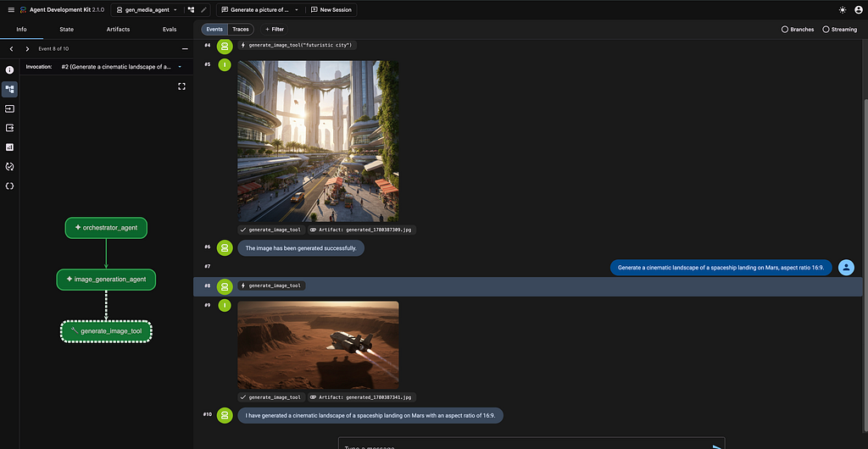Select the highlighted generate_image_tool call in event #8
The height and width of the screenshot is (449, 868).
click(271, 285)
